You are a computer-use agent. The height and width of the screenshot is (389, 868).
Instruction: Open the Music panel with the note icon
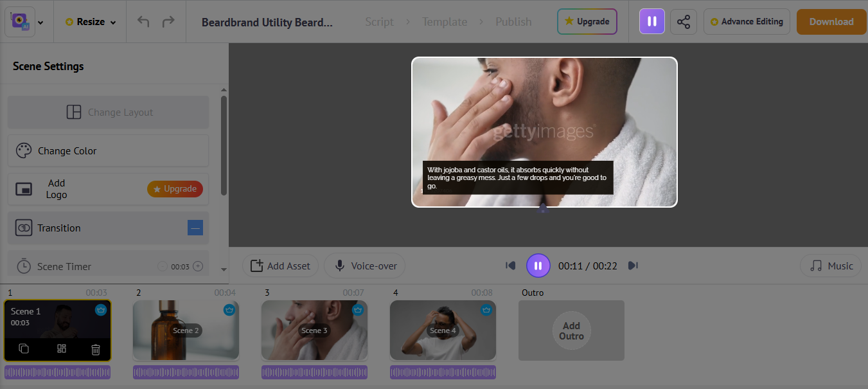coord(830,266)
